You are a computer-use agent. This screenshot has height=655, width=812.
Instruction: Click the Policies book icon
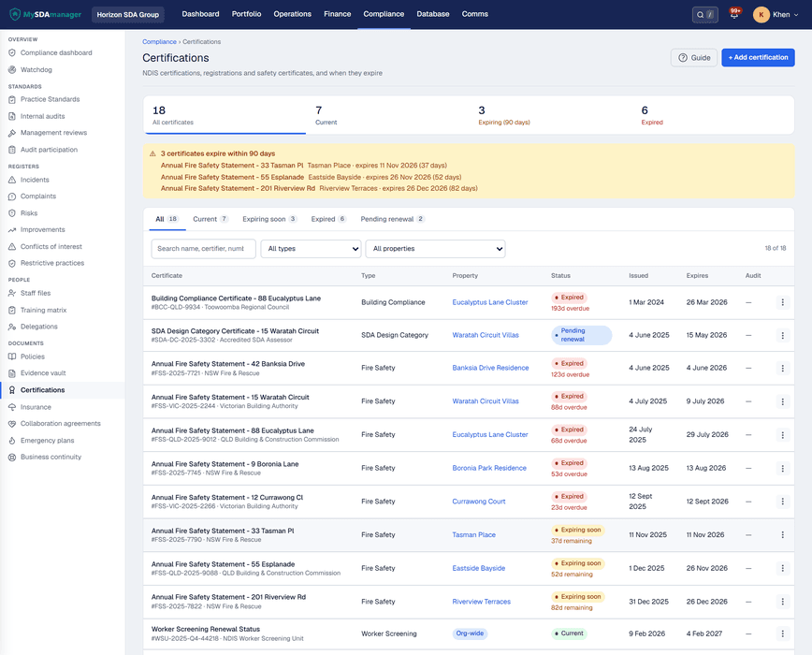(x=12, y=357)
